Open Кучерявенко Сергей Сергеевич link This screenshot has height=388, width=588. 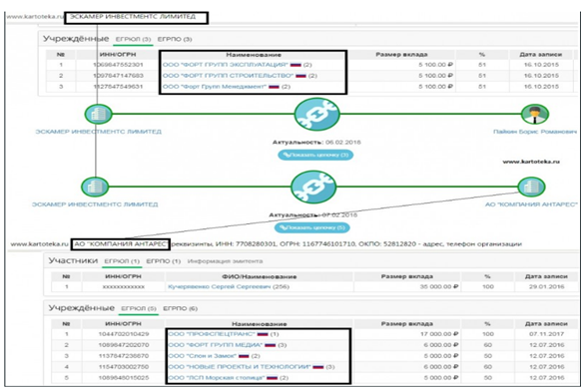point(219,287)
